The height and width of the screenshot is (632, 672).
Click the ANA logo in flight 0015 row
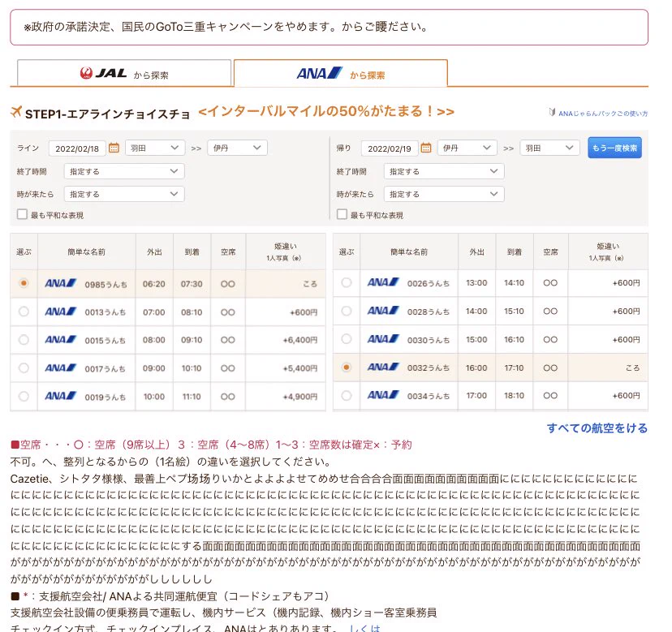(x=60, y=340)
